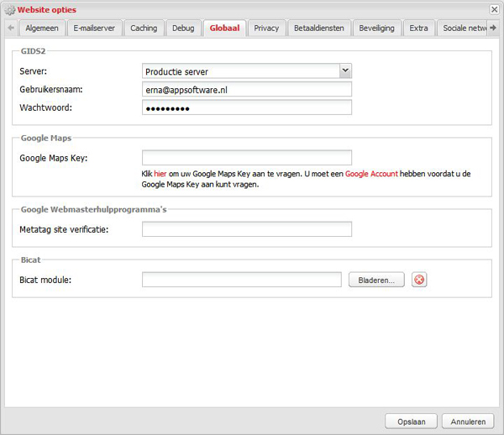Click the Opslaan button
This screenshot has width=504, height=435.
(411, 422)
